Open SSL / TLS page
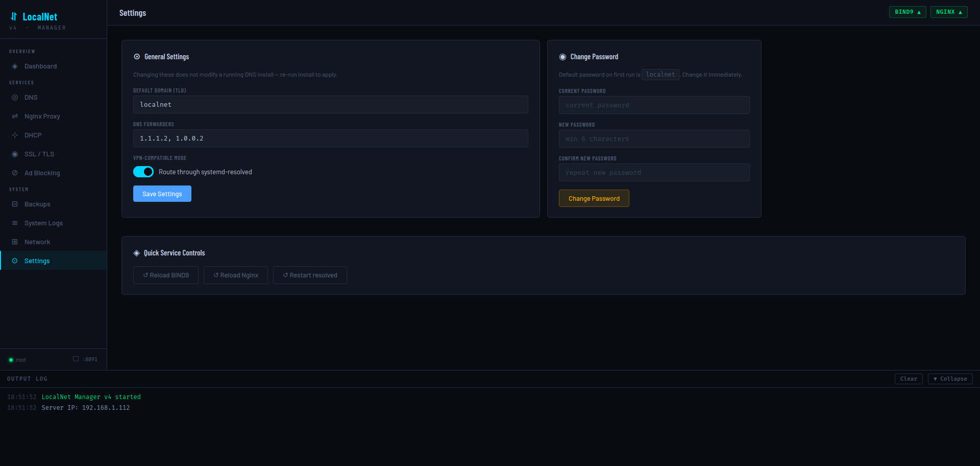980x466 pixels. pos(54,154)
